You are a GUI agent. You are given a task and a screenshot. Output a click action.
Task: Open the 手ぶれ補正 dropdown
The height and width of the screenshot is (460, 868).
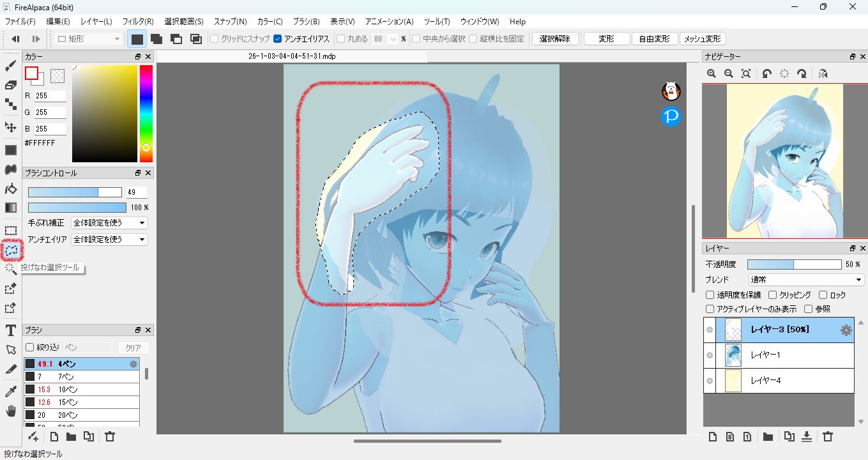click(109, 223)
